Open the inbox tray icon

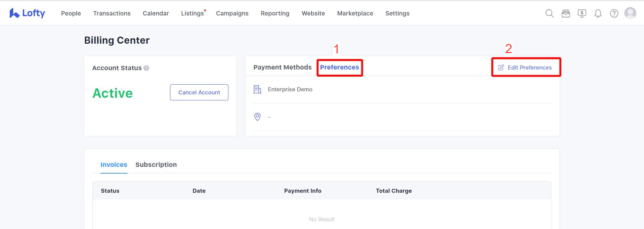(x=566, y=13)
